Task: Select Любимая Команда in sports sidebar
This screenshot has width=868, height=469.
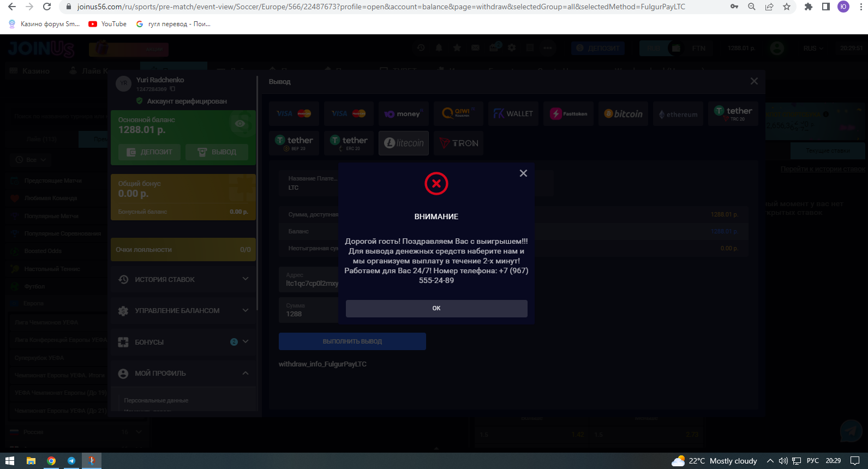Action: (x=51, y=198)
